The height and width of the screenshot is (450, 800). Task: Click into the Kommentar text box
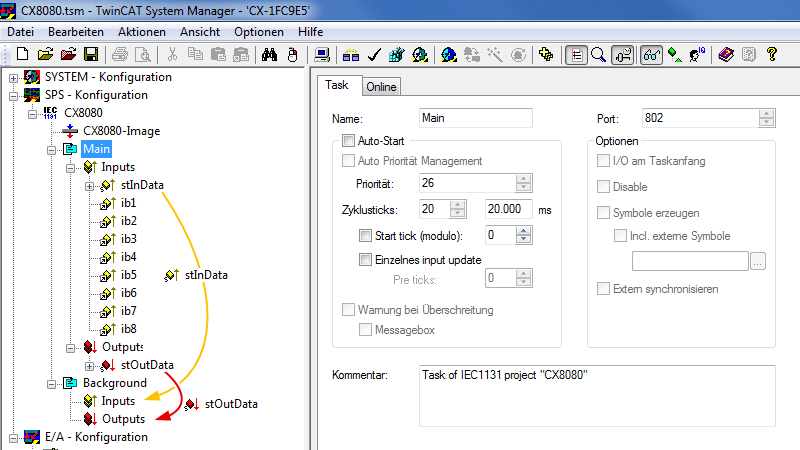597,396
